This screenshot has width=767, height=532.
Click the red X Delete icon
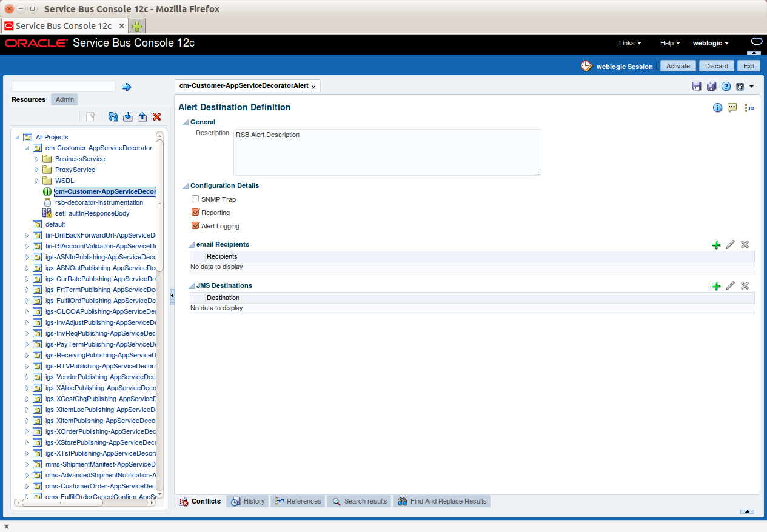[x=157, y=117]
